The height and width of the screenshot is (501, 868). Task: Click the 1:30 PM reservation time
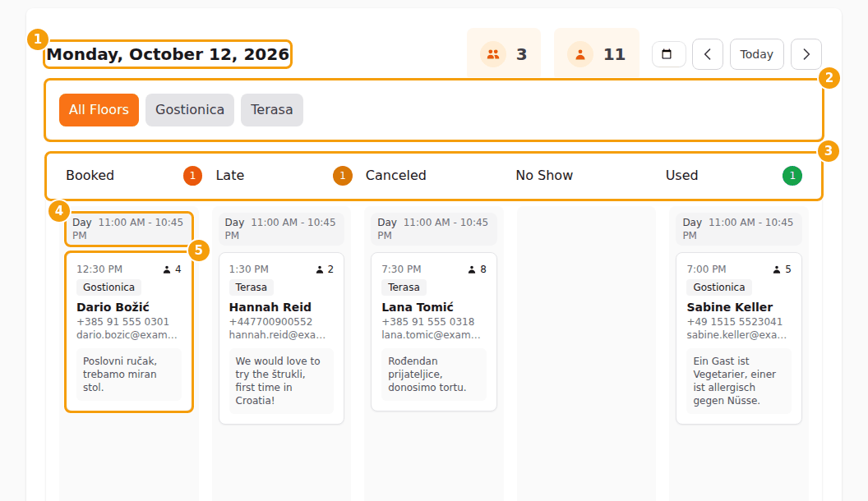click(249, 269)
